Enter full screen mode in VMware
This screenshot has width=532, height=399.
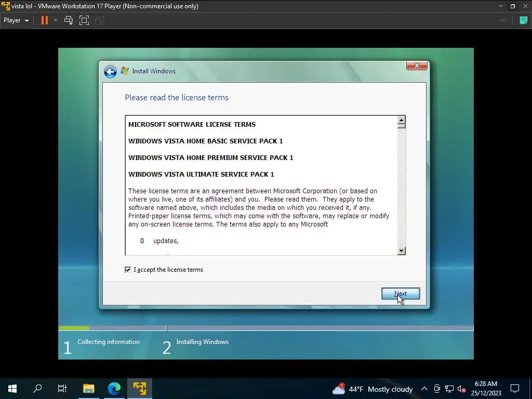[84, 20]
